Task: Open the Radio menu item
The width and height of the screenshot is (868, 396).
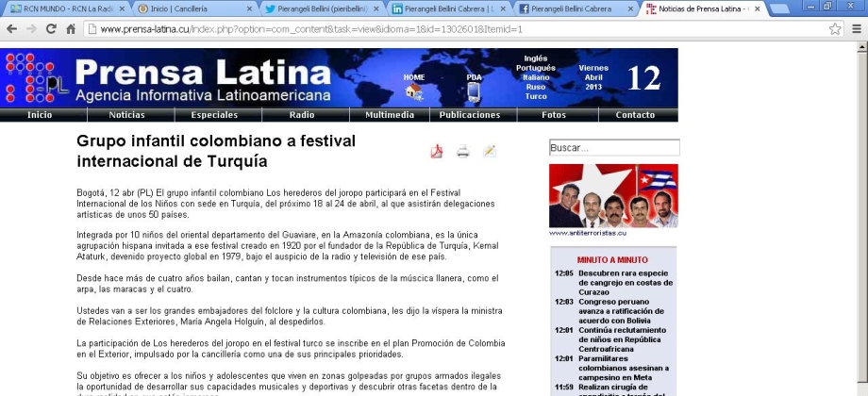Action: pos(302,115)
